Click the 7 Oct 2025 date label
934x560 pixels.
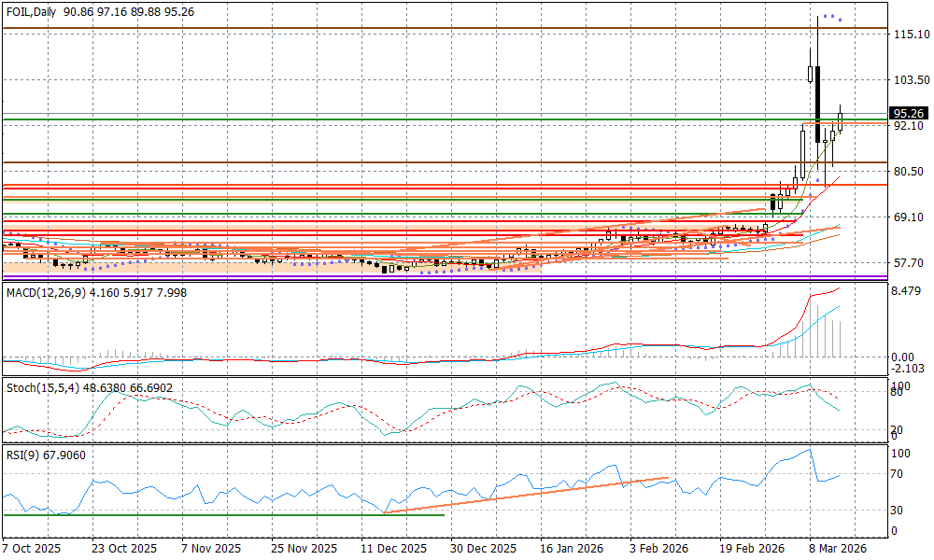pyautogui.click(x=31, y=550)
